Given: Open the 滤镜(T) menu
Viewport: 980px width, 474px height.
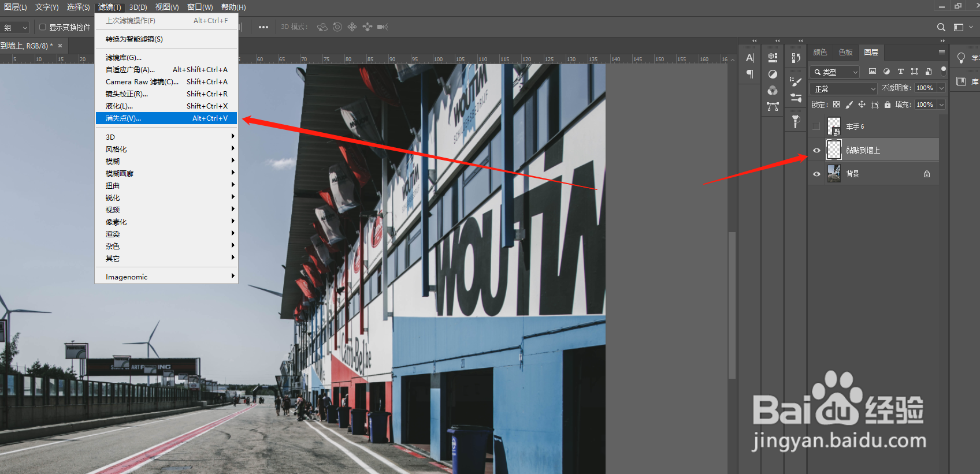Looking at the screenshot, I should 109,7.
